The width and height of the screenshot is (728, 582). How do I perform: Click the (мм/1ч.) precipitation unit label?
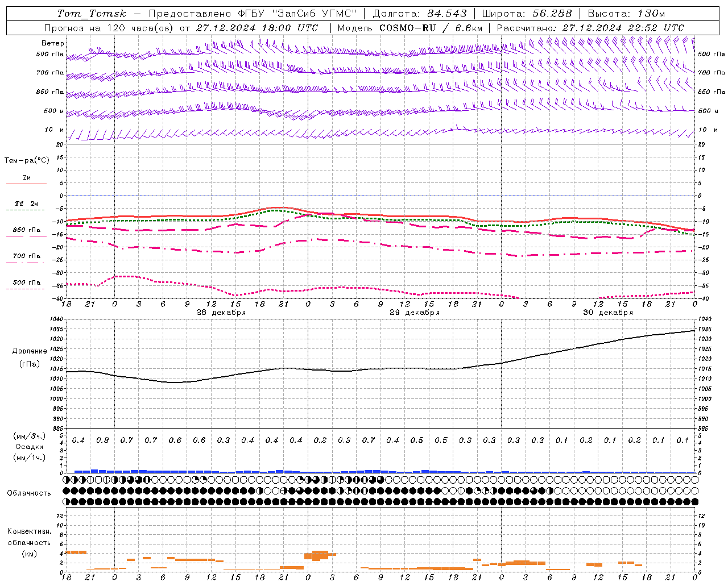[29, 458]
